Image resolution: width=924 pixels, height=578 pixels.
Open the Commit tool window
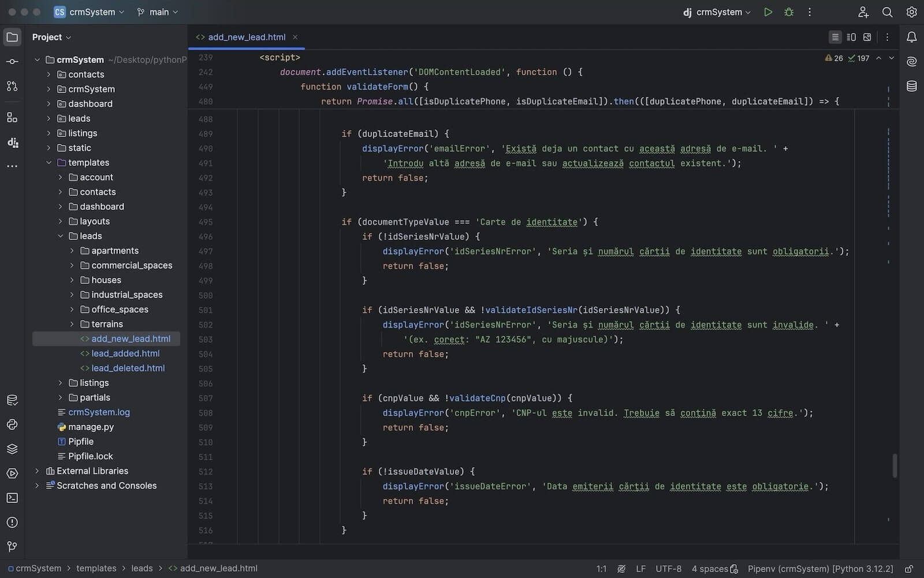[x=12, y=61]
